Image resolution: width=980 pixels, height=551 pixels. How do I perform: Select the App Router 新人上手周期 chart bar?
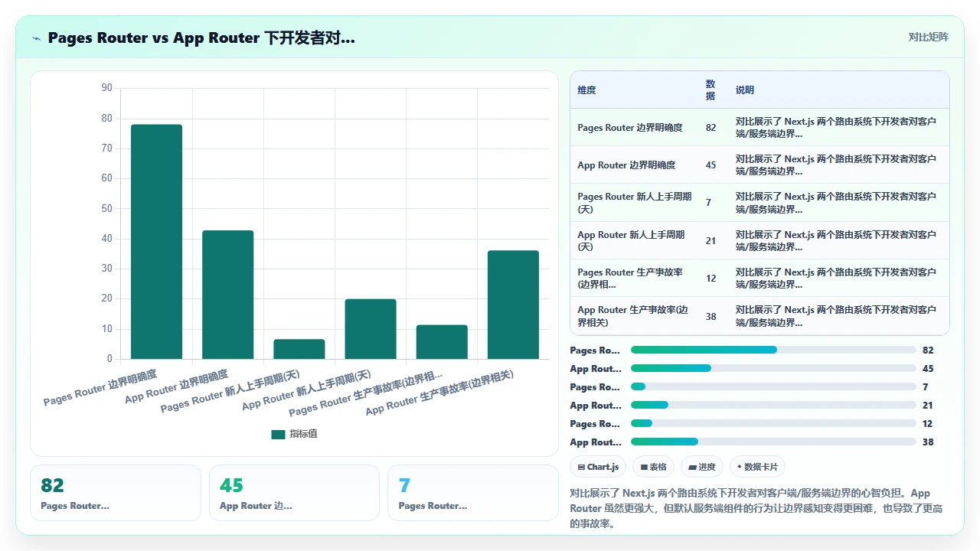(x=371, y=329)
